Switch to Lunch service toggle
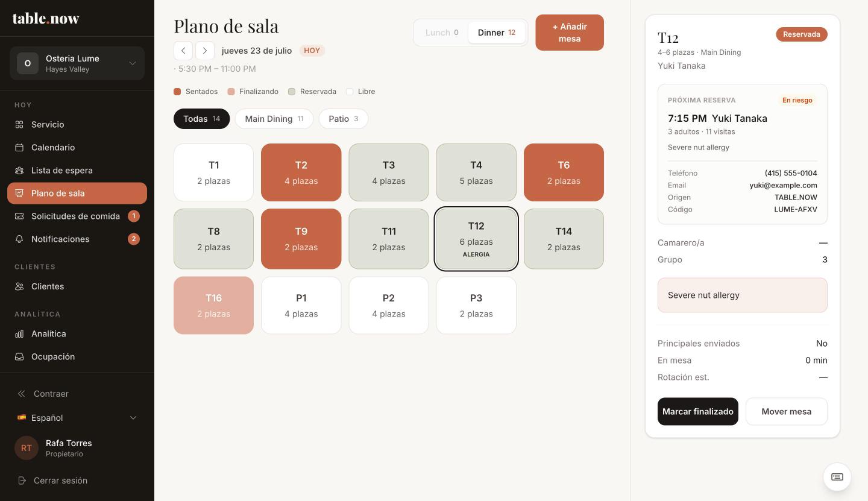The width and height of the screenshot is (868, 501). click(442, 33)
